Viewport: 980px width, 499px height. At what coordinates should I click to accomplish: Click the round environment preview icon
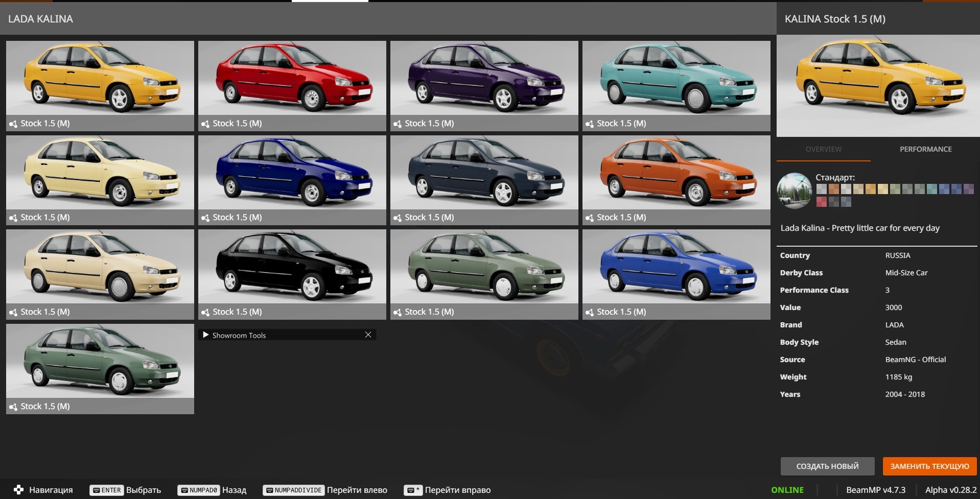[794, 191]
